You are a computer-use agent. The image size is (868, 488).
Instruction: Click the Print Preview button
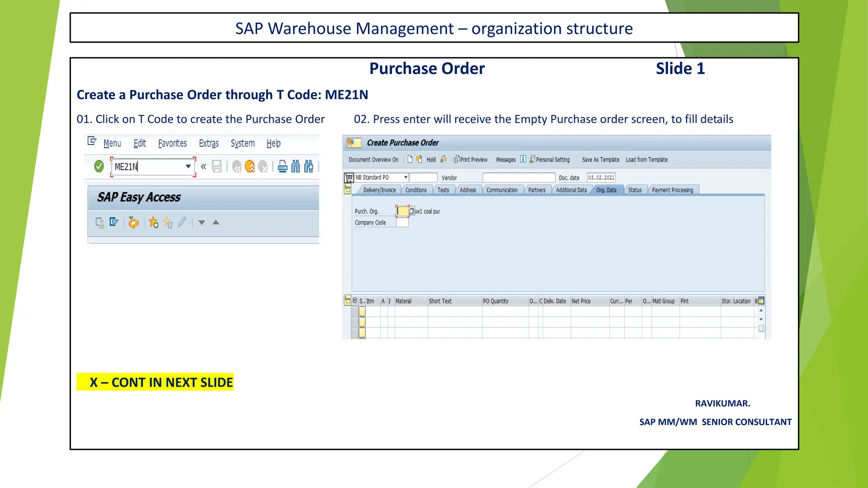tap(470, 160)
